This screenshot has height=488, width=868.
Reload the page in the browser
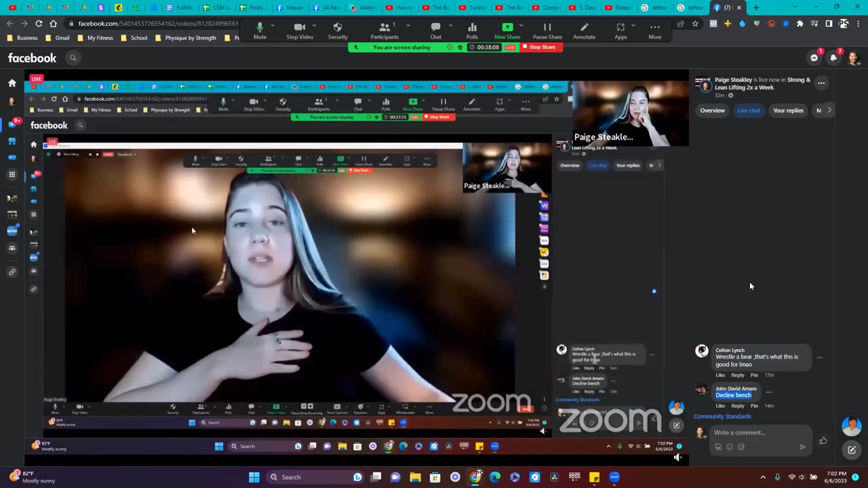39,24
